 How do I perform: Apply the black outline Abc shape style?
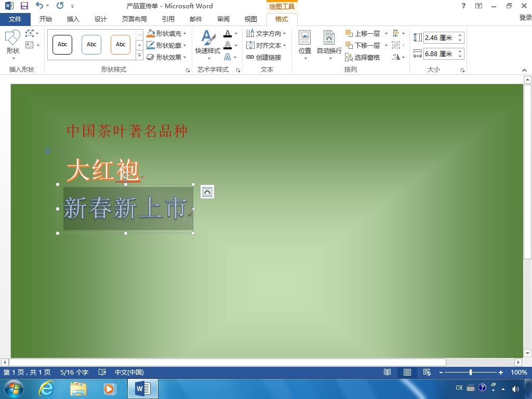pyautogui.click(x=62, y=45)
